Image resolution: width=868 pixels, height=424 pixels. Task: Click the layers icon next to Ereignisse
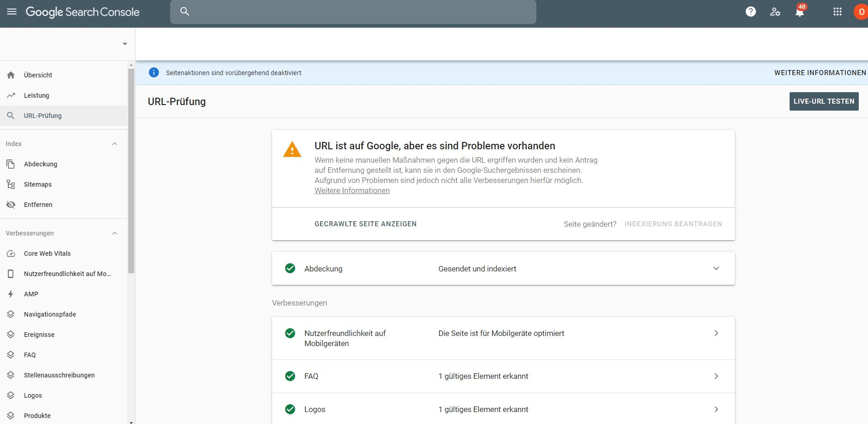pos(11,335)
